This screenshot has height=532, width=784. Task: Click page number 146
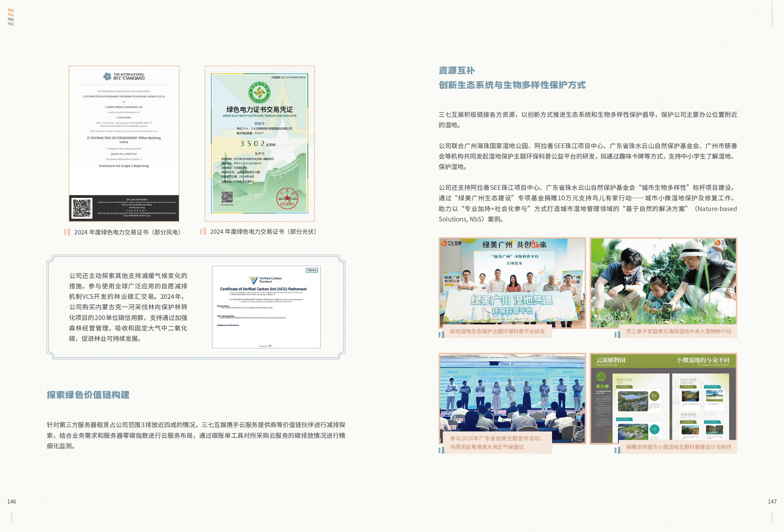[x=11, y=501]
